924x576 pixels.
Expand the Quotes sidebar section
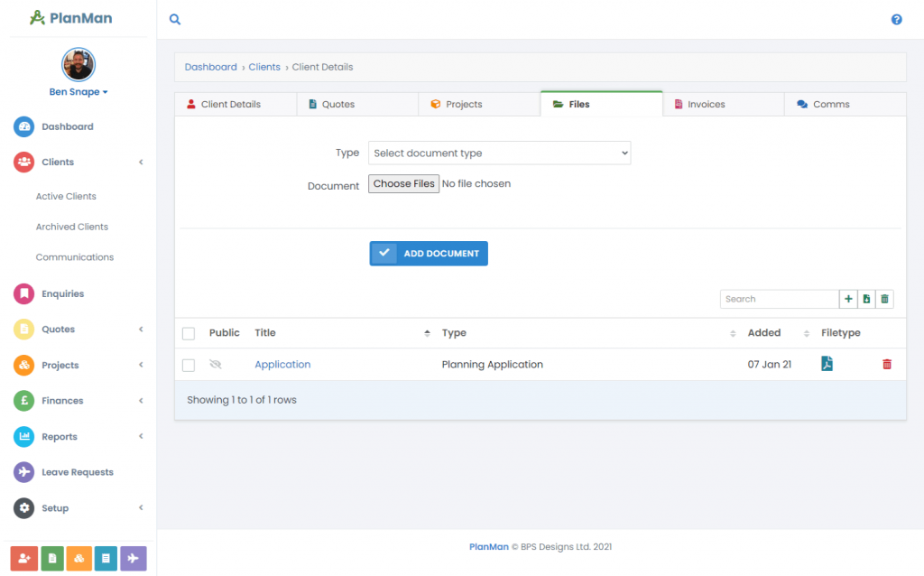point(79,329)
